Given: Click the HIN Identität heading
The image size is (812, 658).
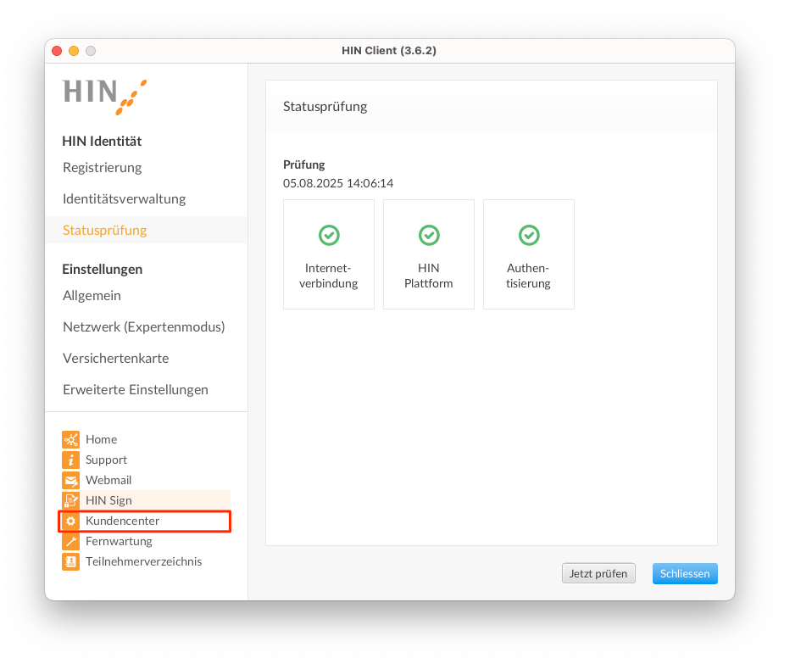Looking at the screenshot, I should (102, 141).
